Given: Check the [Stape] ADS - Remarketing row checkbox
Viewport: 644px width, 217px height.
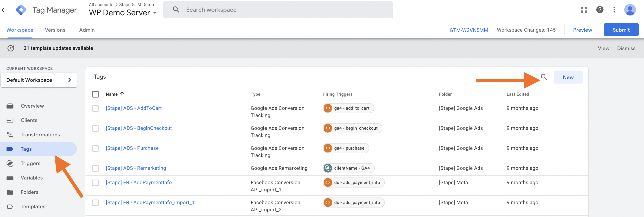Looking at the screenshot, I should point(95,168).
